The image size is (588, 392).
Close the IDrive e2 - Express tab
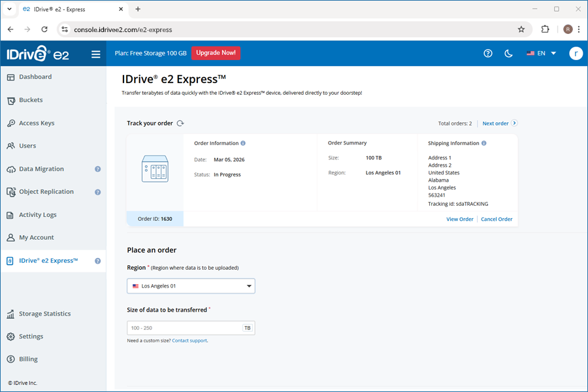[x=121, y=9]
